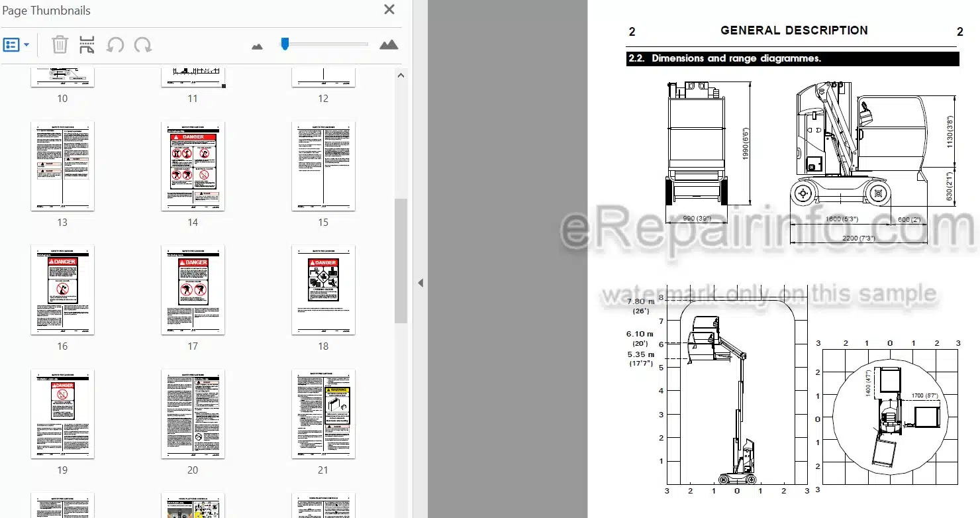Click the enlarge thumbnail size mountain icon

click(389, 44)
